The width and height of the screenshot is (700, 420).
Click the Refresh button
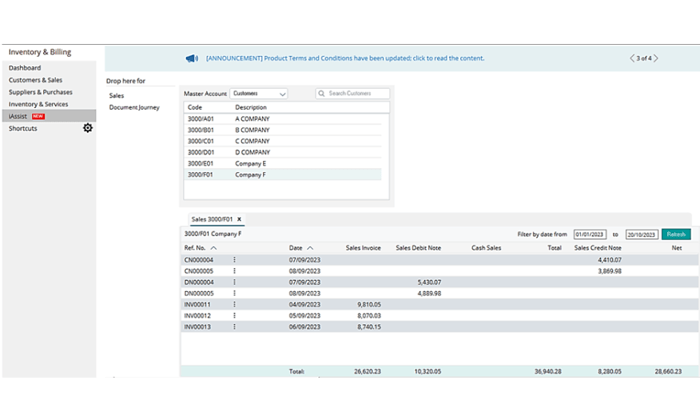pos(676,233)
